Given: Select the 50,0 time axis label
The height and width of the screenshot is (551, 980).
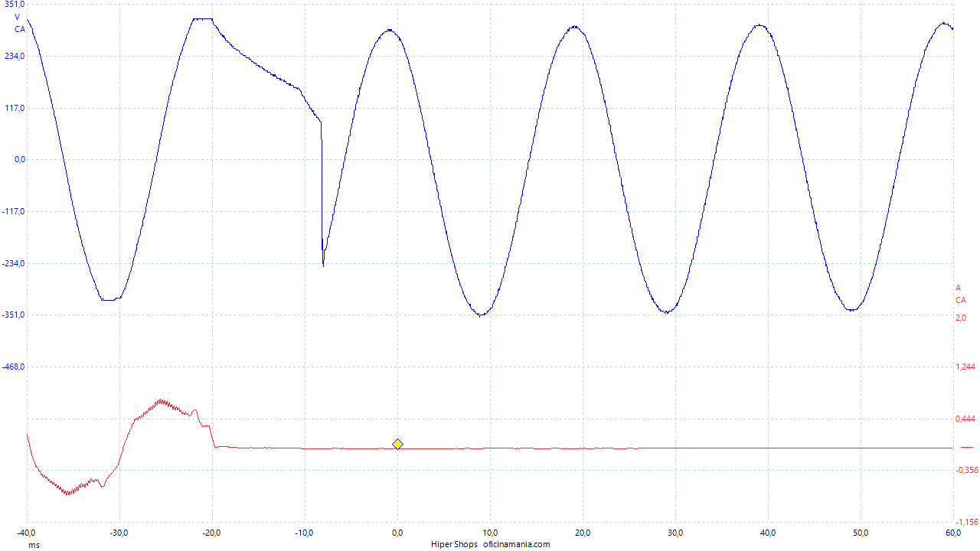Looking at the screenshot, I should (x=861, y=533).
